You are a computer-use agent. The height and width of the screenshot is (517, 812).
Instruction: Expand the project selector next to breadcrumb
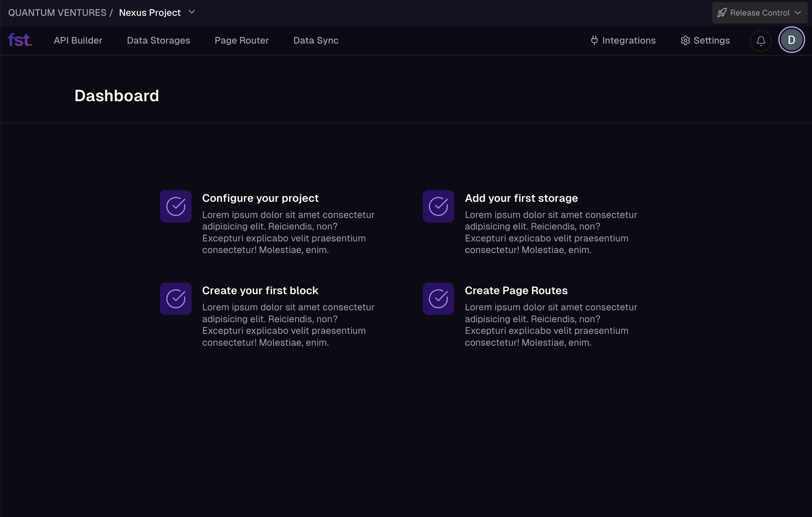tap(192, 12)
